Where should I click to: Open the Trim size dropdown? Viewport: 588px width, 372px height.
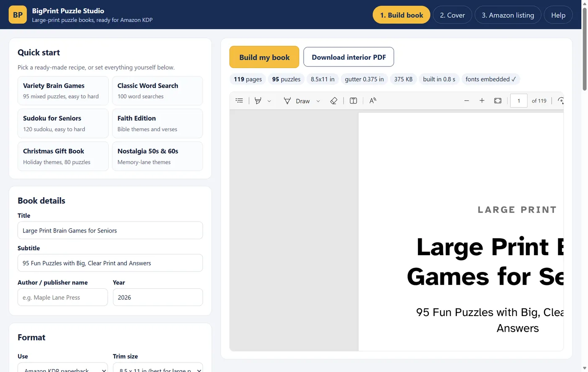tap(158, 367)
